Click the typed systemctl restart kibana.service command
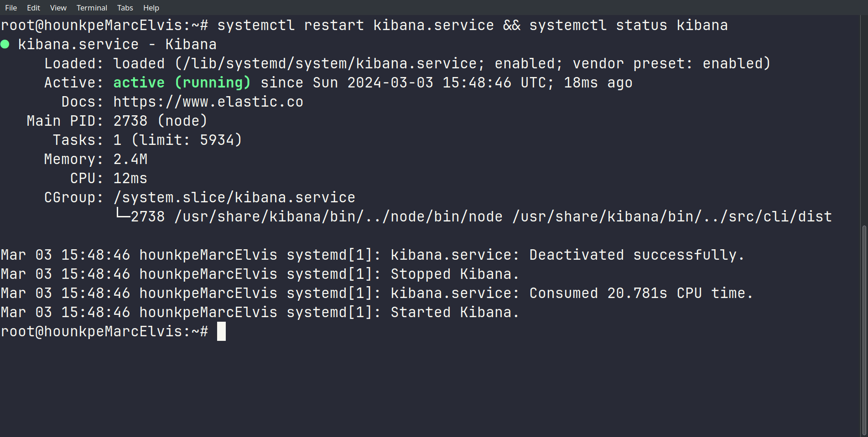This screenshot has width=868, height=437. [x=355, y=25]
